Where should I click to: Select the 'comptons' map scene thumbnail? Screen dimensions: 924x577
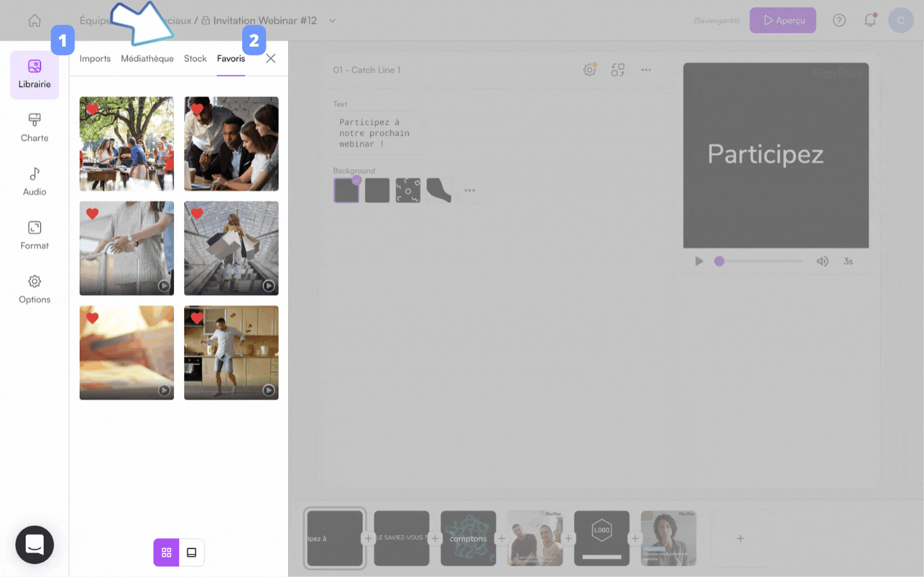pos(468,538)
